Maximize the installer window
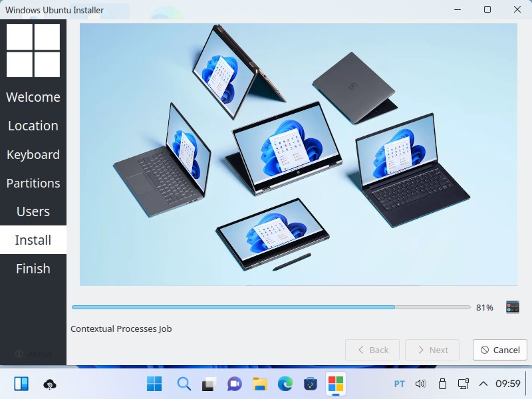 coord(487,9)
